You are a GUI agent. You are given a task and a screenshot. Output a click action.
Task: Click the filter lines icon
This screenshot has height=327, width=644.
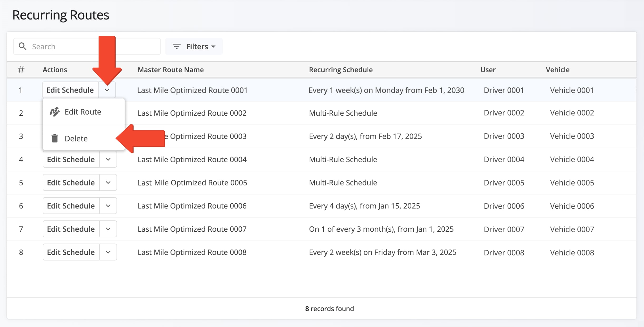[x=176, y=46]
